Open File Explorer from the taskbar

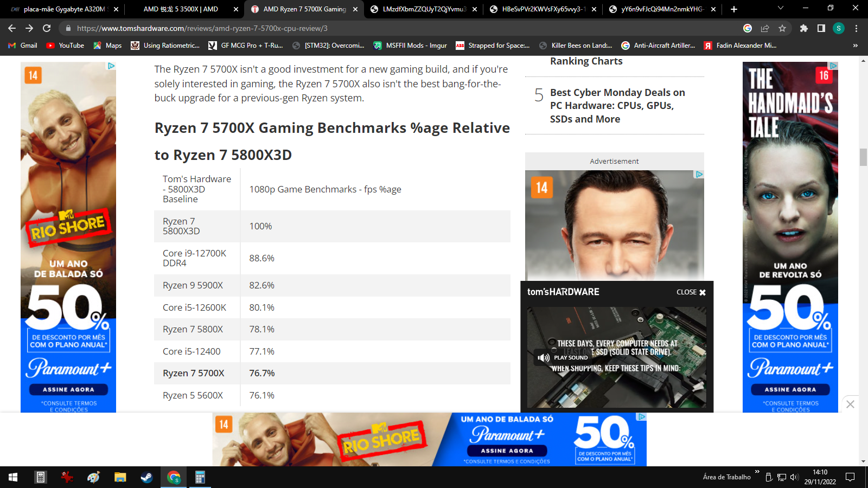120,477
